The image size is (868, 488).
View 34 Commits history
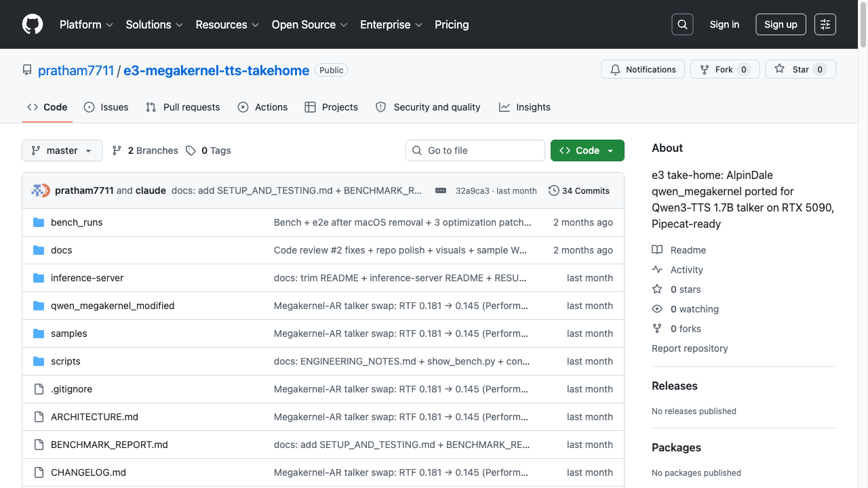(x=579, y=190)
